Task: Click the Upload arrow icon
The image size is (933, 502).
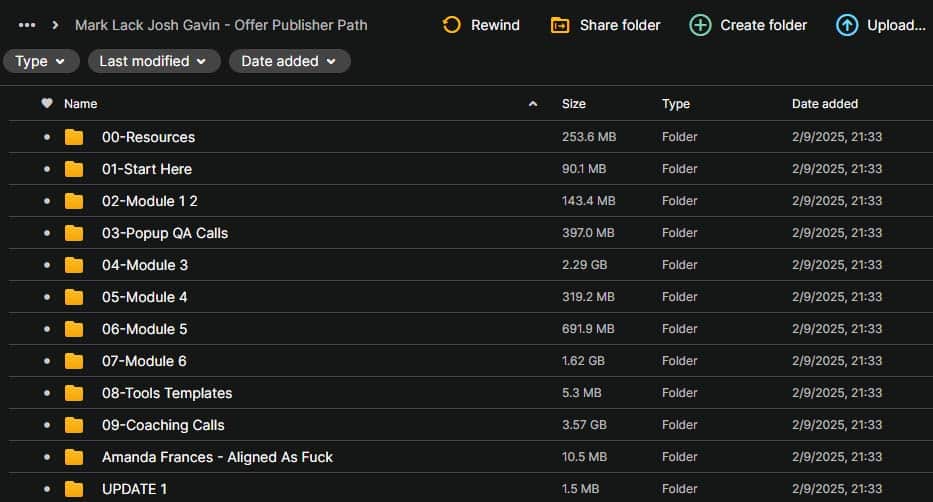Action: coord(847,25)
